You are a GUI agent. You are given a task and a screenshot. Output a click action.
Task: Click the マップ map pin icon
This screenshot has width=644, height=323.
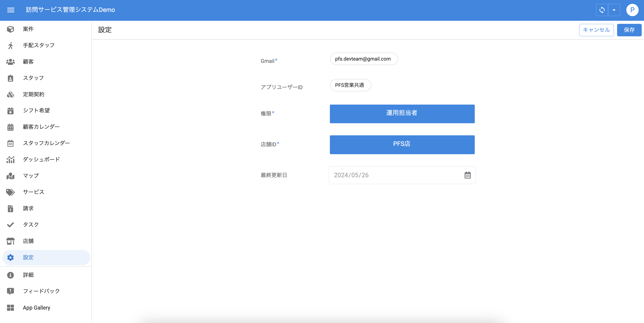(x=11, y=176)
